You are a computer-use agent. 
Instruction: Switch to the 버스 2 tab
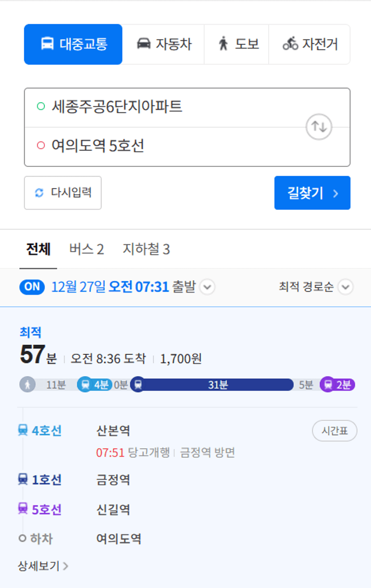[x=87, y=249]
